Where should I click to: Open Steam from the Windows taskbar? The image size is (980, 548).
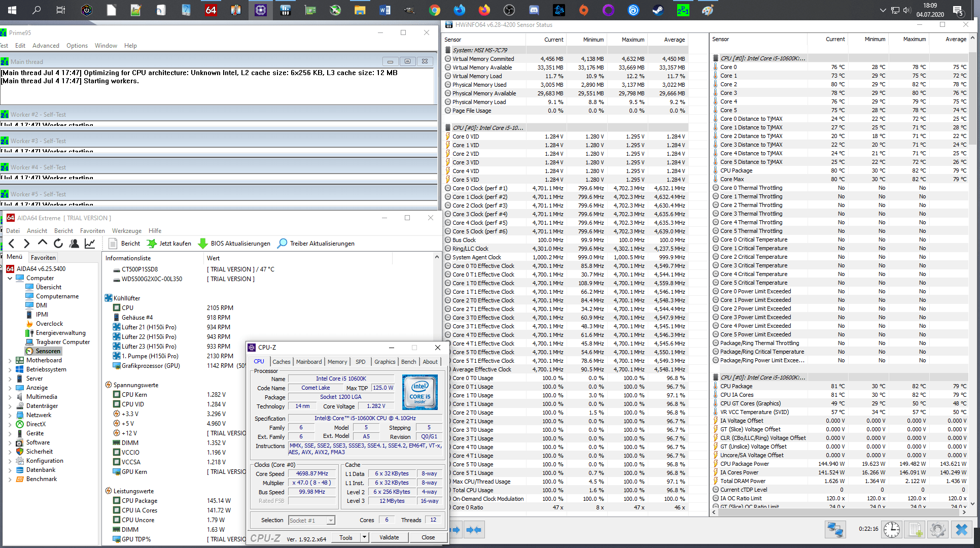click(658, 10)
